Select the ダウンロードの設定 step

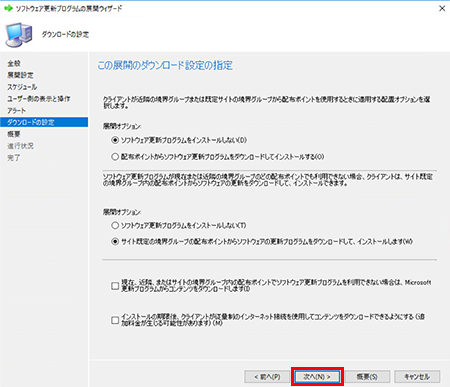pyautogui.click(x=44, y=122)
